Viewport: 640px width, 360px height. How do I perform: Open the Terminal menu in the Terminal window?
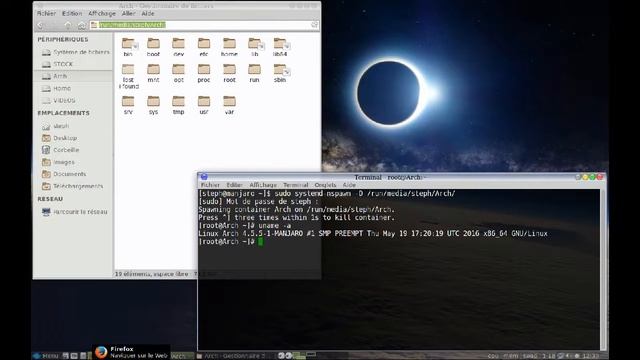pos(296,185)
